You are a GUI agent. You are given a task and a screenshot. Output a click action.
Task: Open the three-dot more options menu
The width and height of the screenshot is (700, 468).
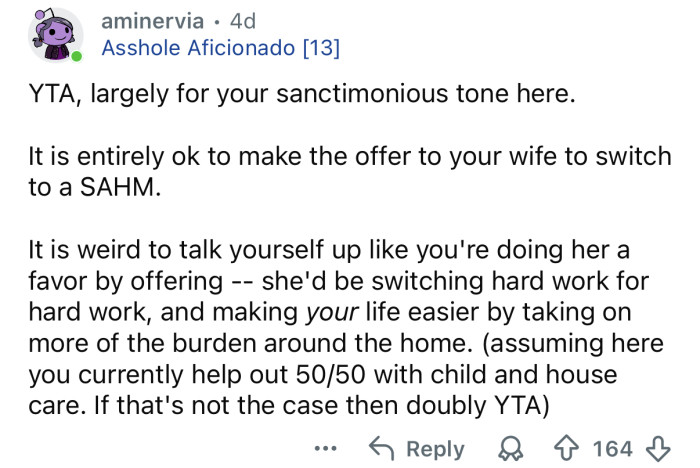(x=324, y=448)
